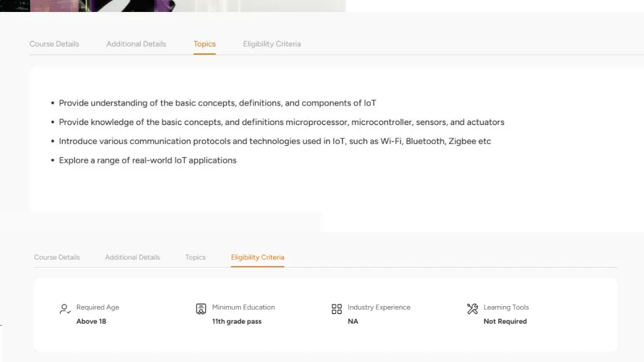Open the upper Course Details tab
The height and width of the screenshot is (362, 644).
pos(54,44)
